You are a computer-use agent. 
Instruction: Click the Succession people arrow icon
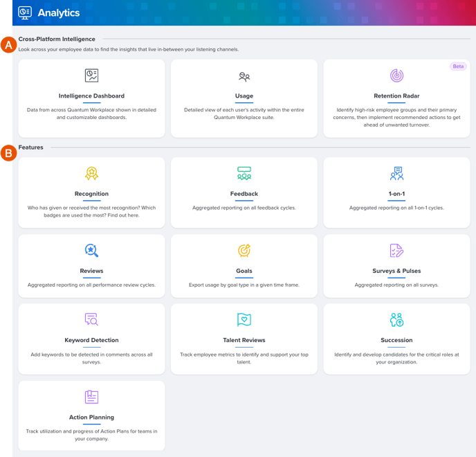396,320
